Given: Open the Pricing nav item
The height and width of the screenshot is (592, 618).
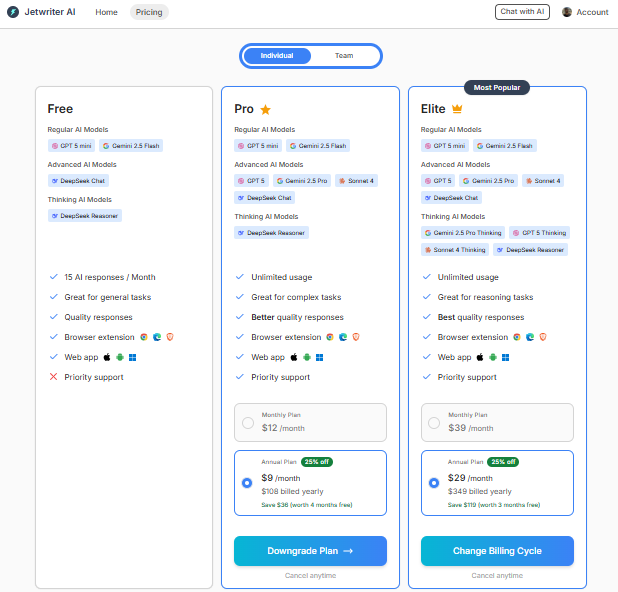Looking at the screenshot, I should [149, 12].
